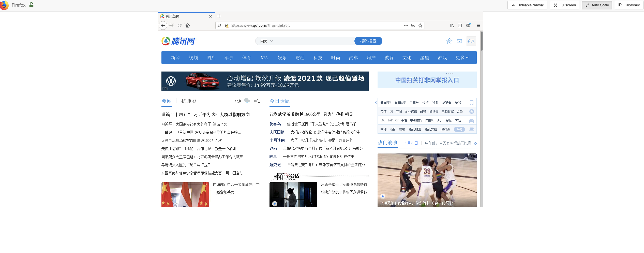Open the Library icon in toolbar
644x253 pixels.
coord(452,25)
